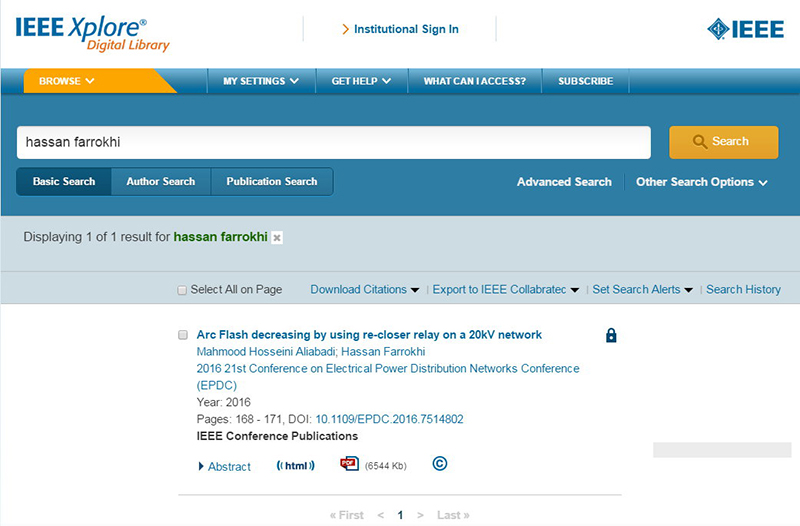The height and width of the screenshot is (526, 800).
Task: Check the box next to Arc Flash article
Action: 183,335
